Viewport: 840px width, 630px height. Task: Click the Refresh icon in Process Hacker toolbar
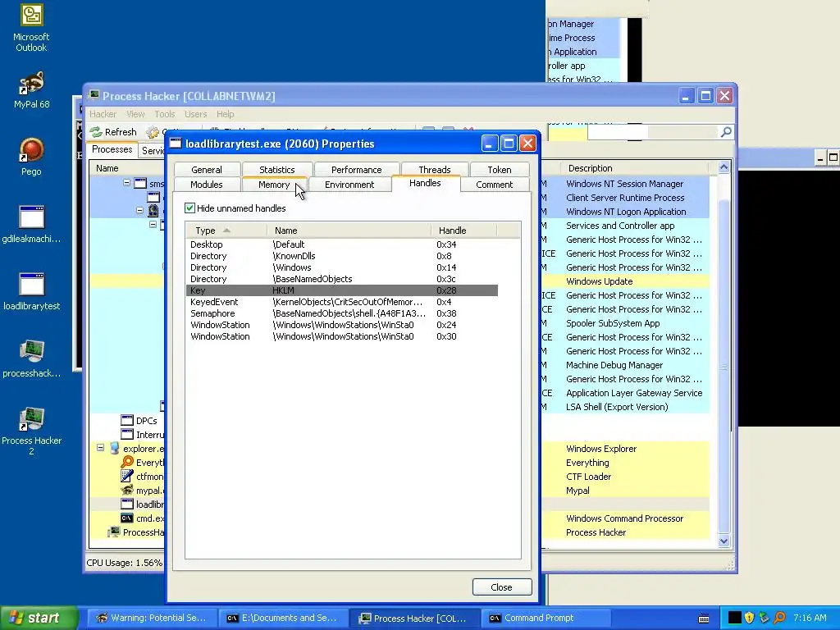(x=96, y=132)
